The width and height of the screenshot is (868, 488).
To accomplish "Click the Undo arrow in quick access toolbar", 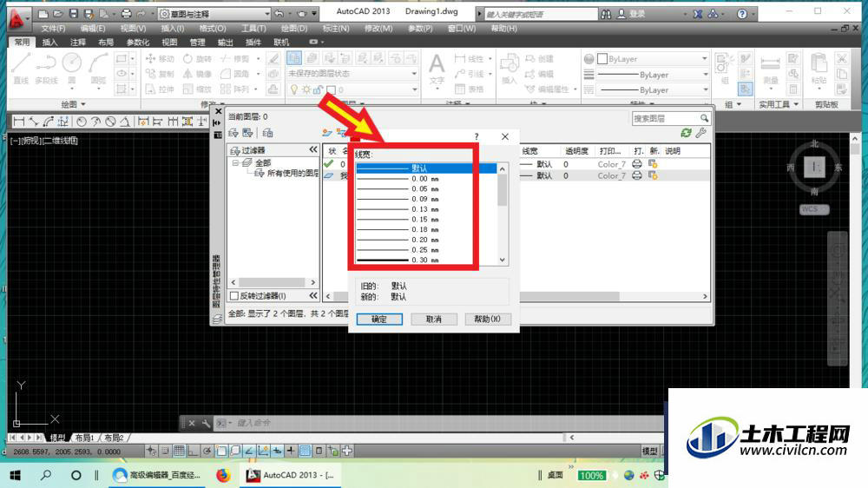I will [279, 13].
